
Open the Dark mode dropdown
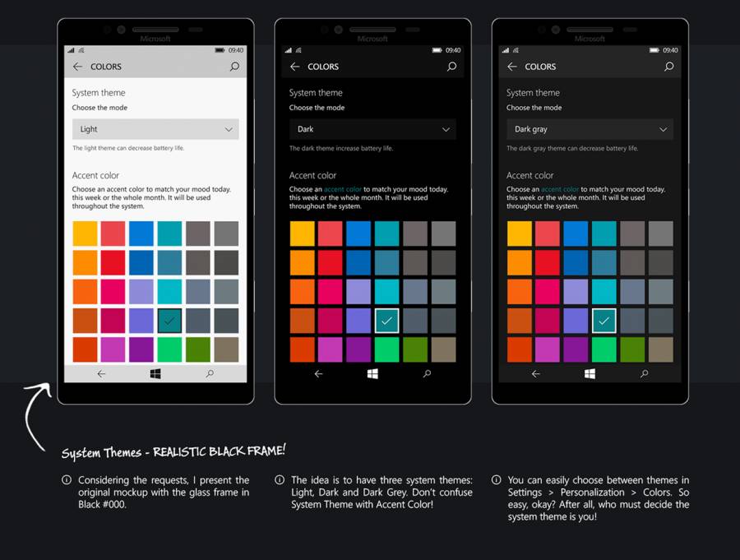(372, 129)
